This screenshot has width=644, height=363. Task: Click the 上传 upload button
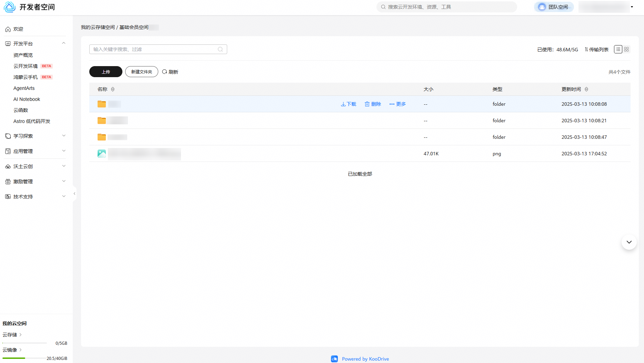(x=106, y=72)
